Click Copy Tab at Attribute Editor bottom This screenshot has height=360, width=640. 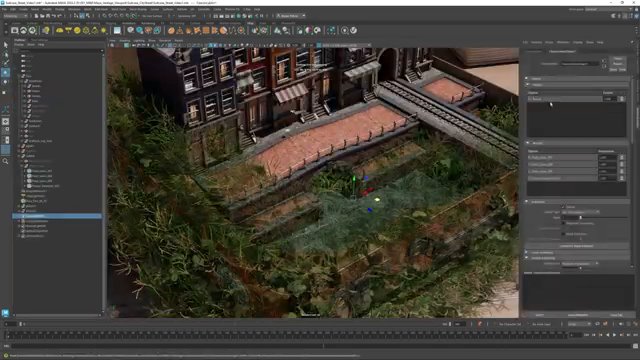[x=616, y=315]
